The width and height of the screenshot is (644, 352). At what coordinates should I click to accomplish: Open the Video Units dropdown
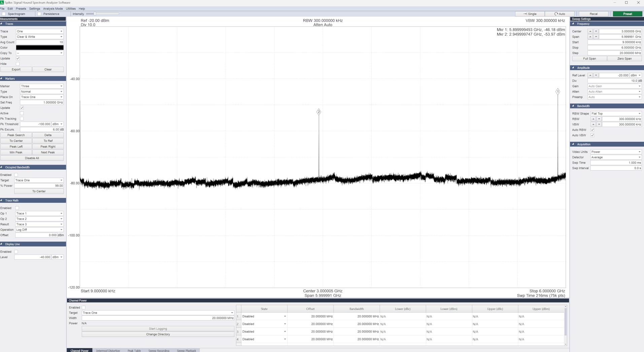click(x=616, y=152)
